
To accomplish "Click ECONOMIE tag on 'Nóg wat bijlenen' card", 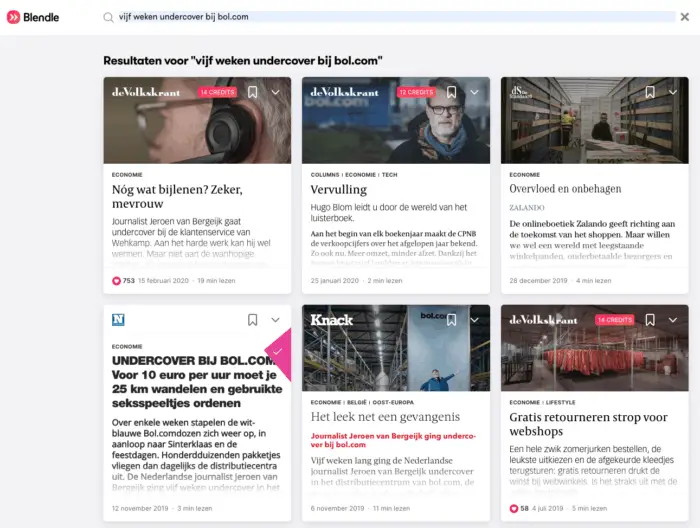I will pyautogui.click(x=127, y=175).
